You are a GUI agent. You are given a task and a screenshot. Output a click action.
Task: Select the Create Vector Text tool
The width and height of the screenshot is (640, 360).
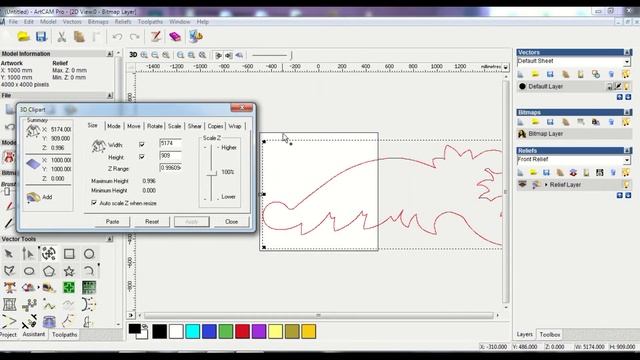[9, 288]
